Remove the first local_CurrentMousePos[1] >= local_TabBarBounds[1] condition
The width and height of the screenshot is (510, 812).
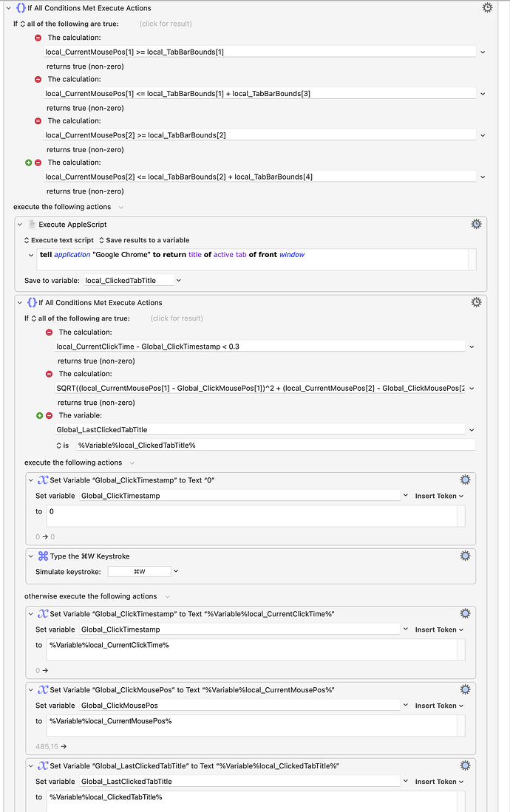pos(38,38)
